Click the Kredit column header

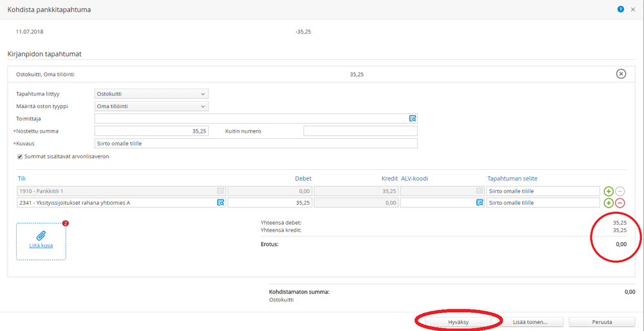coord(389,178)
